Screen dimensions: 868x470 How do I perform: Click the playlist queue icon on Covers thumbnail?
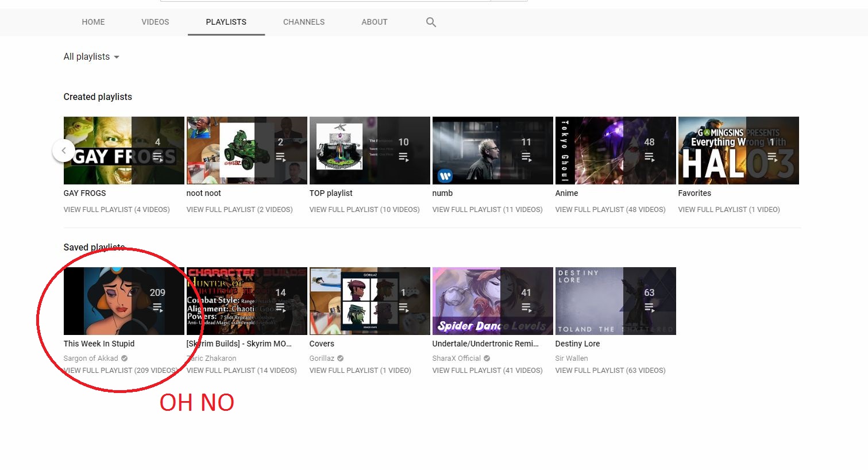coord(403,307)
